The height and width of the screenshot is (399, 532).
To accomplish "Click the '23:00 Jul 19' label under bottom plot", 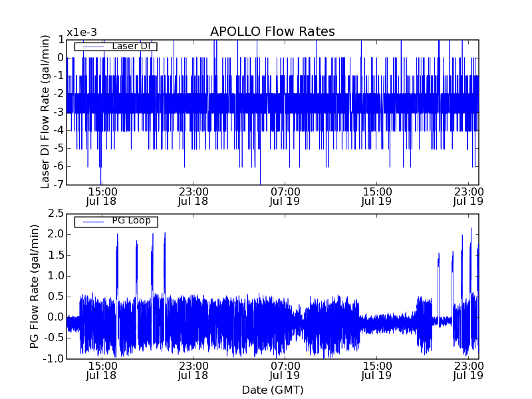I will (469, 371).
